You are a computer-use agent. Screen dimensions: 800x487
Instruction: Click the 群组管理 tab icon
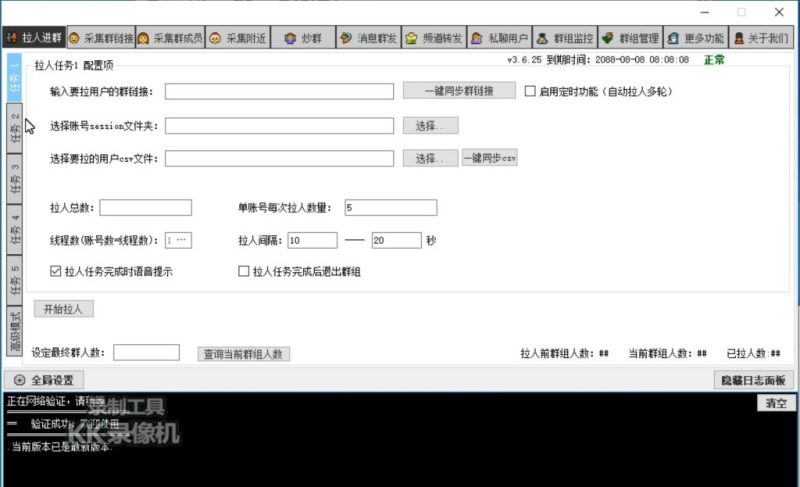pos(608,38)
